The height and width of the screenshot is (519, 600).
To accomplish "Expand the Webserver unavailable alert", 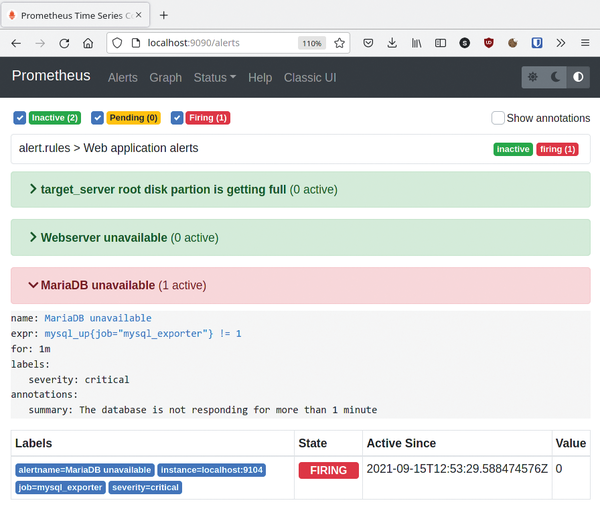I will [300, 238].
